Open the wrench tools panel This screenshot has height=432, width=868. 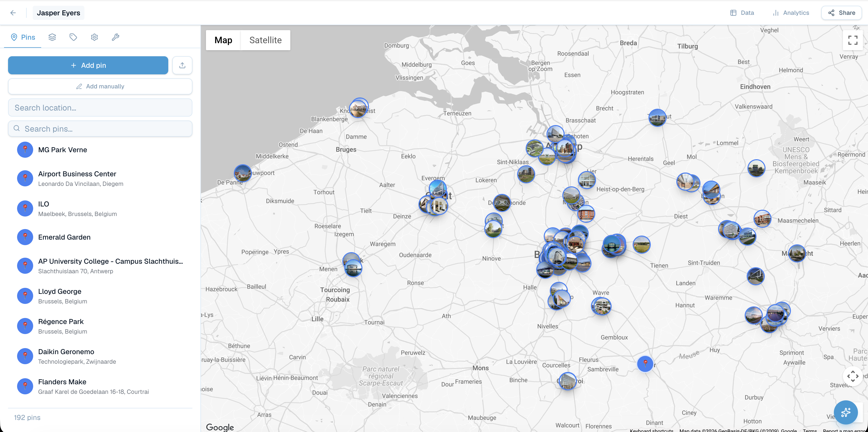pos(116,37)
